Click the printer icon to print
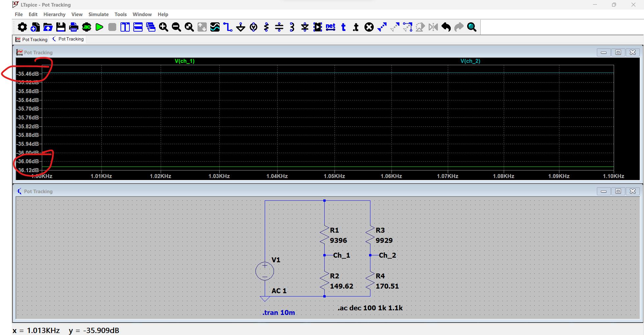The height and width of the screenshot is (335, 644). [74, 27]
